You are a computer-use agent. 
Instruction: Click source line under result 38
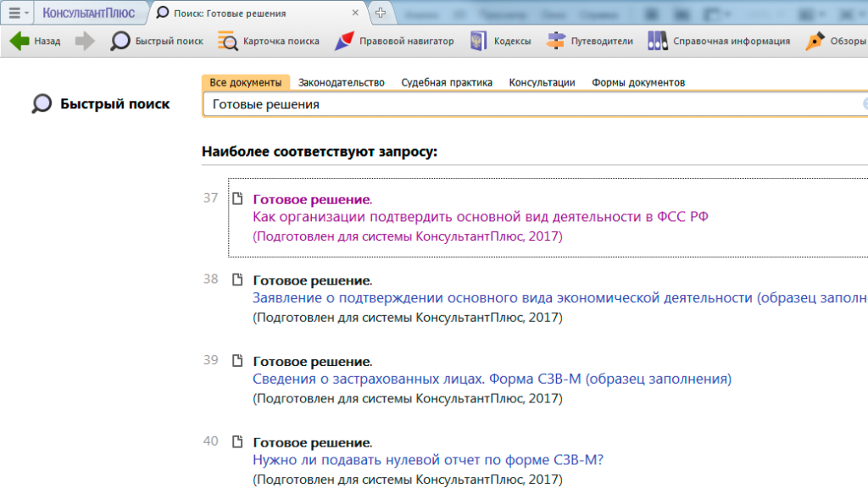408,318
